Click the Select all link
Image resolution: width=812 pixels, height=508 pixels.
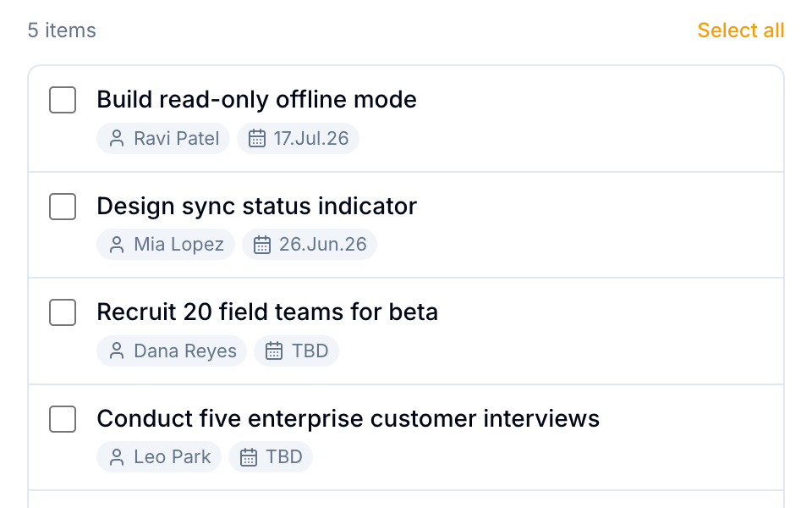(x=741, y=30)
